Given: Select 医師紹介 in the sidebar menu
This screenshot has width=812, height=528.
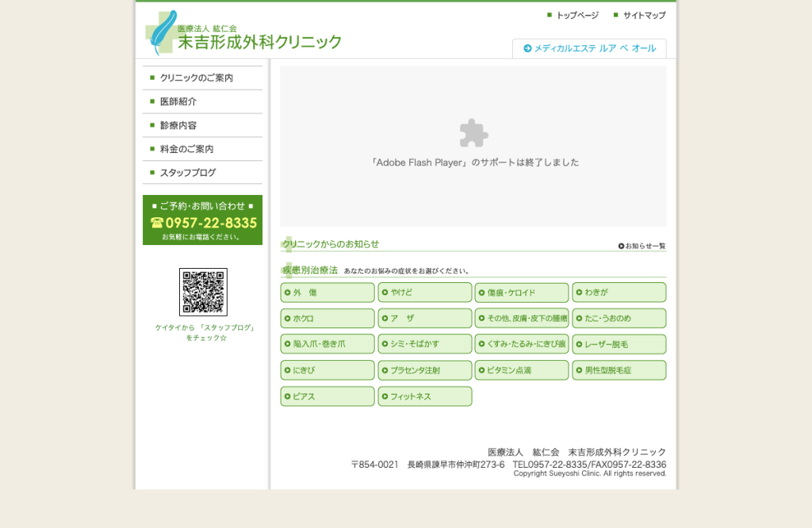Looking at the screenshot, I should coord(202,101).
